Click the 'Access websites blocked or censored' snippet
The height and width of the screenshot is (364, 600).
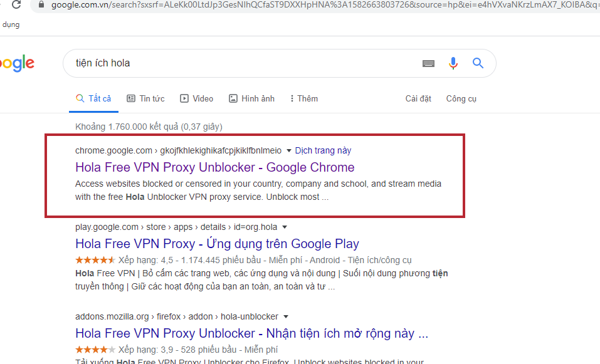[258, 190]
